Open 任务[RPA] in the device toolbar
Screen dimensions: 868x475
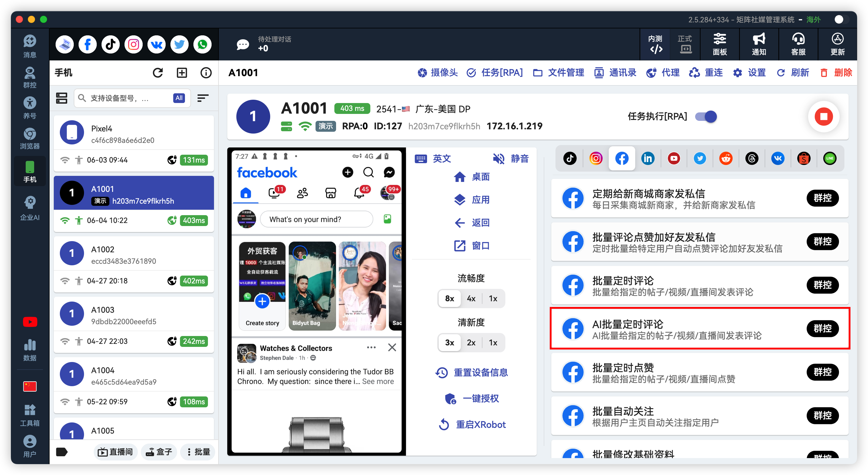click(x=495, y=73)
